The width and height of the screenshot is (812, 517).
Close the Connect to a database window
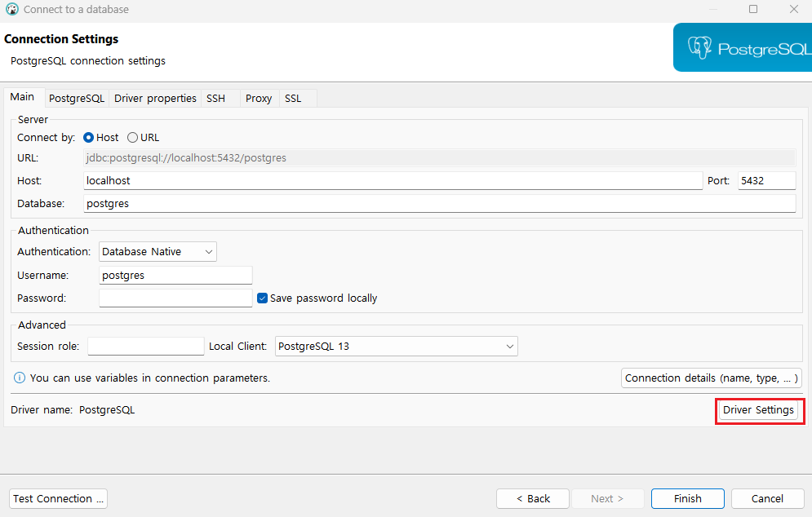[x=793, y=9]
